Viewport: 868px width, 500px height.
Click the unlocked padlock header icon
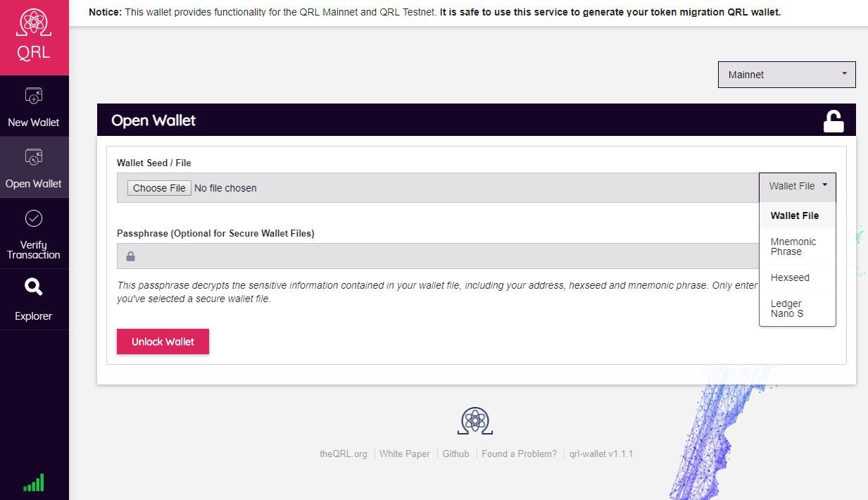click(834, 121)
